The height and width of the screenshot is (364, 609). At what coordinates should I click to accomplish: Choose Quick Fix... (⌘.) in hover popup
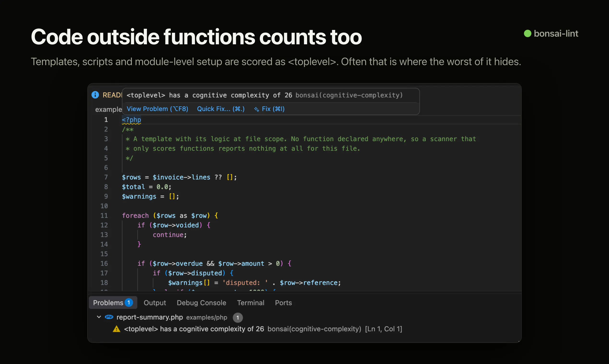click(221, 109)
